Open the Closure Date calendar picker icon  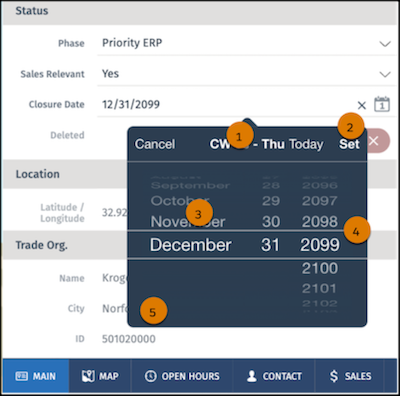pos(382,104)
